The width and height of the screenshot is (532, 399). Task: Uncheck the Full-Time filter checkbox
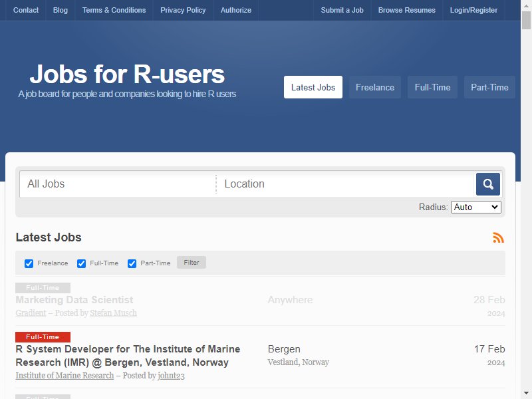[x=81, y=263]
